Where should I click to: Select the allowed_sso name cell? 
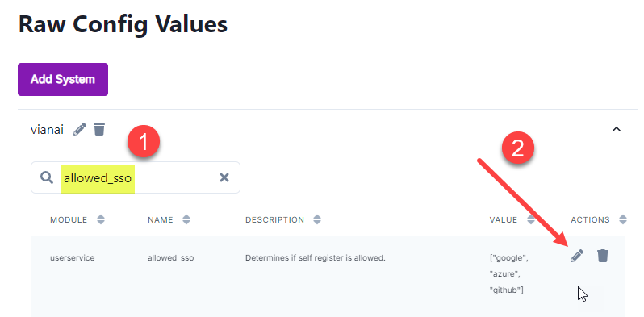click(170, 258)
